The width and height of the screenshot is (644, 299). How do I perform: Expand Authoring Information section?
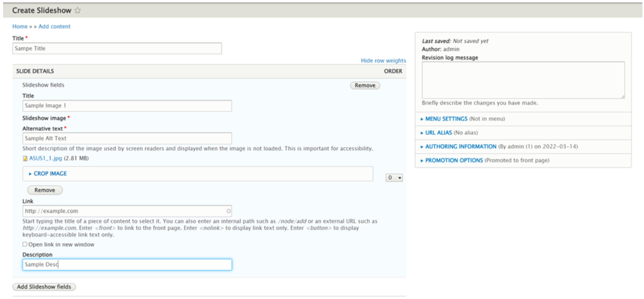click(x=461, y=147)
